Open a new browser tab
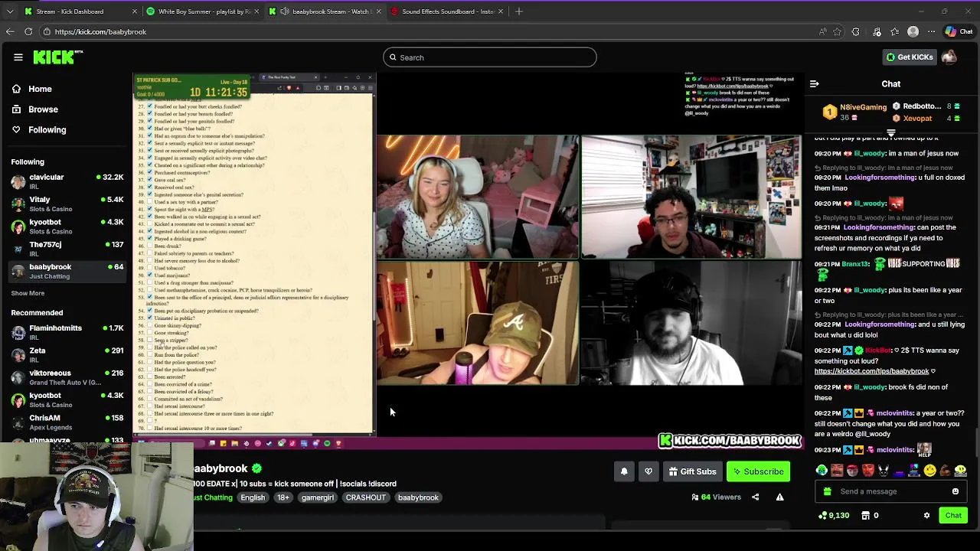 pyautogui.click(x=519, y=11)
